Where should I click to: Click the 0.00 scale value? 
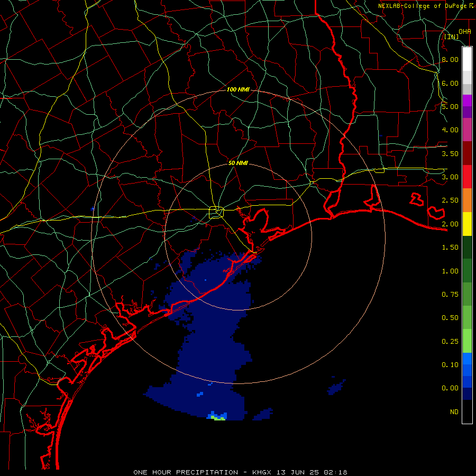click(x=450, y=388)
